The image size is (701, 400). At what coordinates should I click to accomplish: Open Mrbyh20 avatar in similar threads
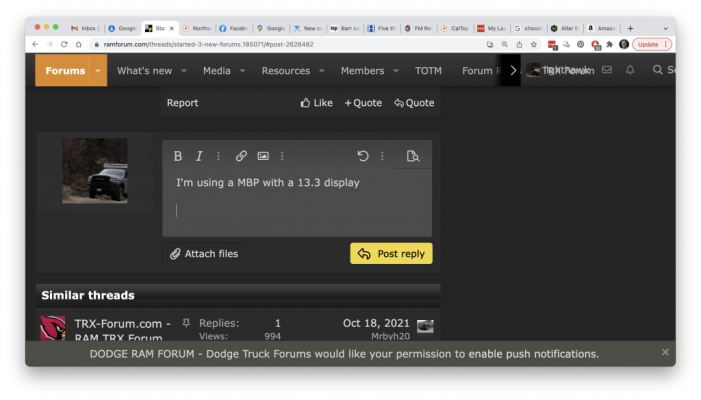(425, 326)
